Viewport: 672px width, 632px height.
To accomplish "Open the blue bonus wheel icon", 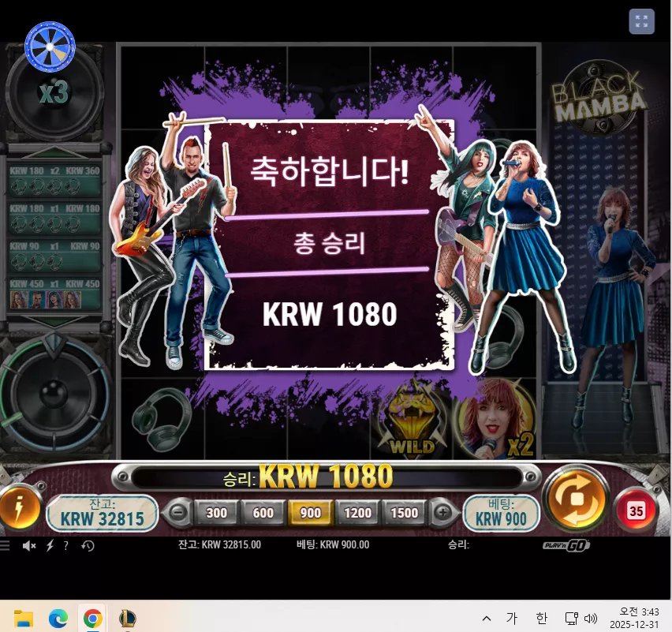I will [x=50, y=47].
